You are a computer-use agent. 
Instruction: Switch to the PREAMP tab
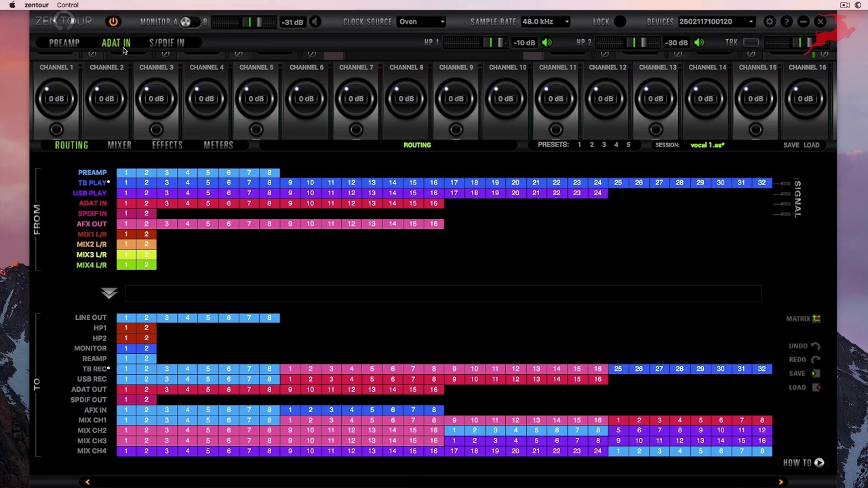pyautogui.click(x=64, y=43)
